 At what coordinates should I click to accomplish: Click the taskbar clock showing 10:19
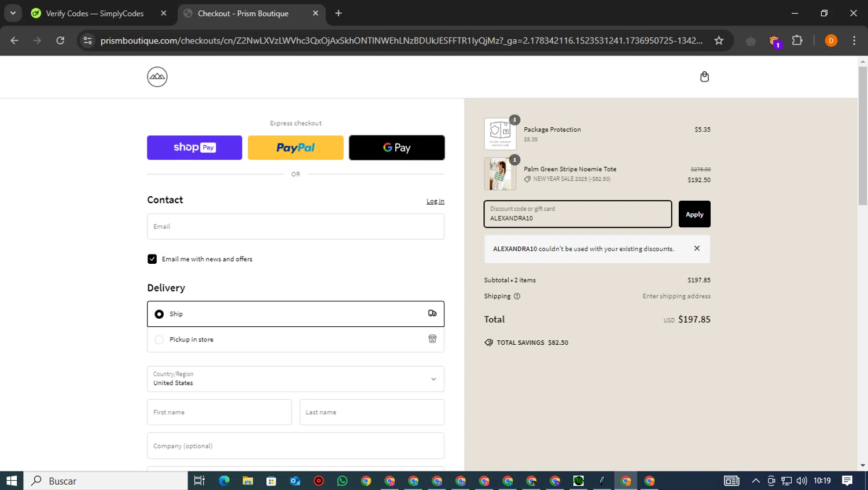tap(822, 481)
